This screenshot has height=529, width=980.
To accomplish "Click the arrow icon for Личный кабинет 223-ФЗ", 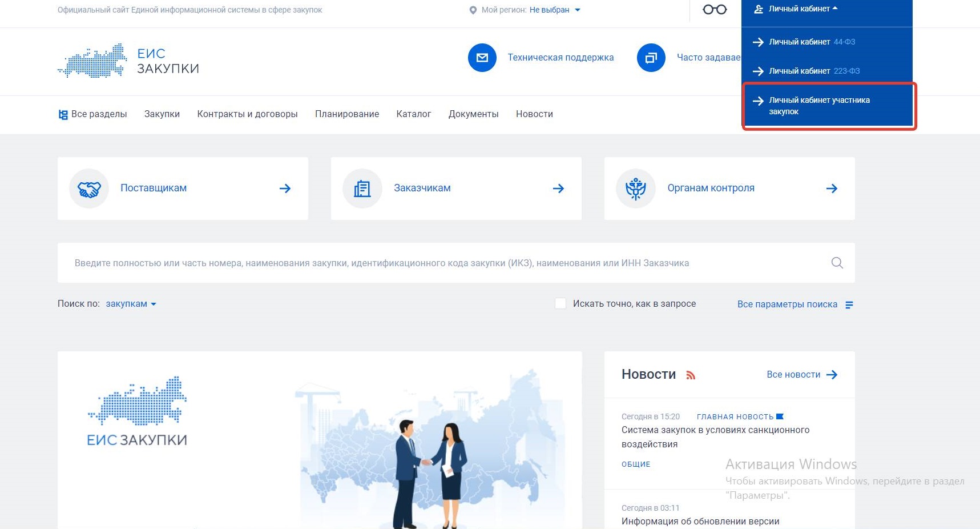I will (758, 71).
